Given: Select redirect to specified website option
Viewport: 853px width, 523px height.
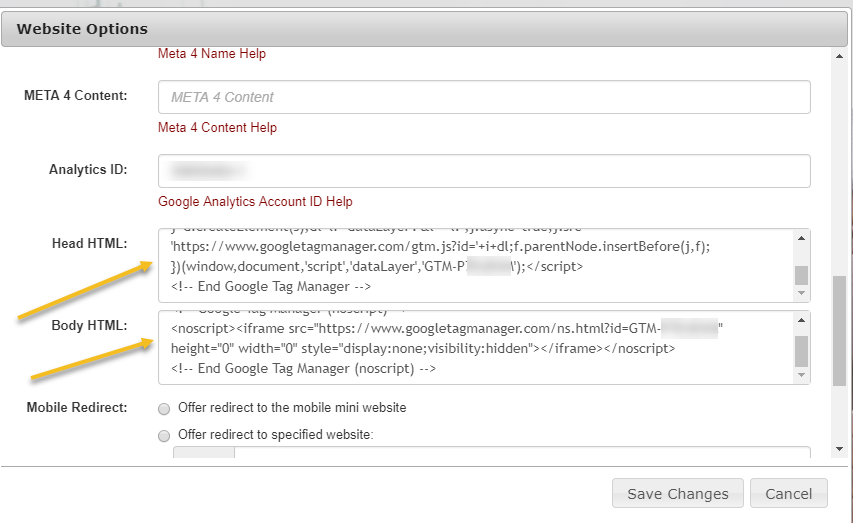Looking at the screenshot, I should click(x=164, y=436).
